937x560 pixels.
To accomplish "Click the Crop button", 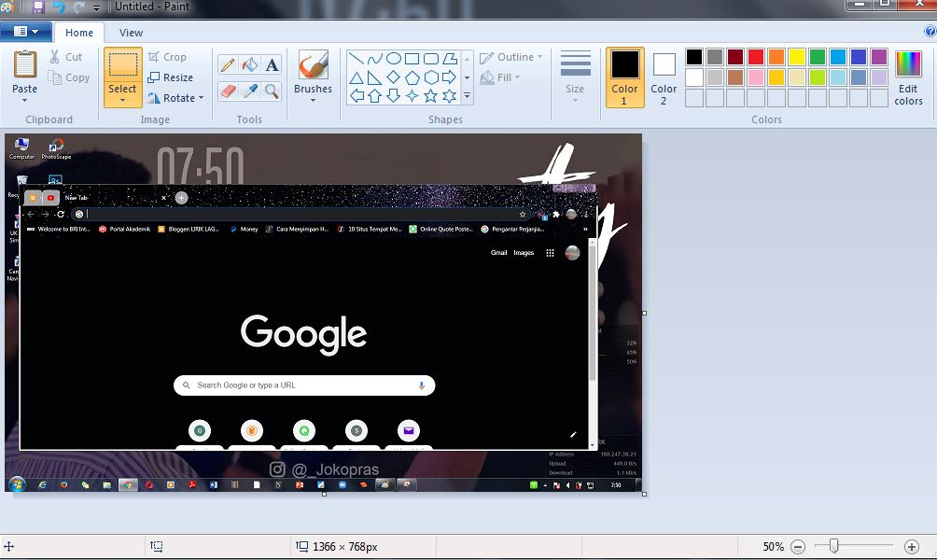I will click(x=167, y=57).
